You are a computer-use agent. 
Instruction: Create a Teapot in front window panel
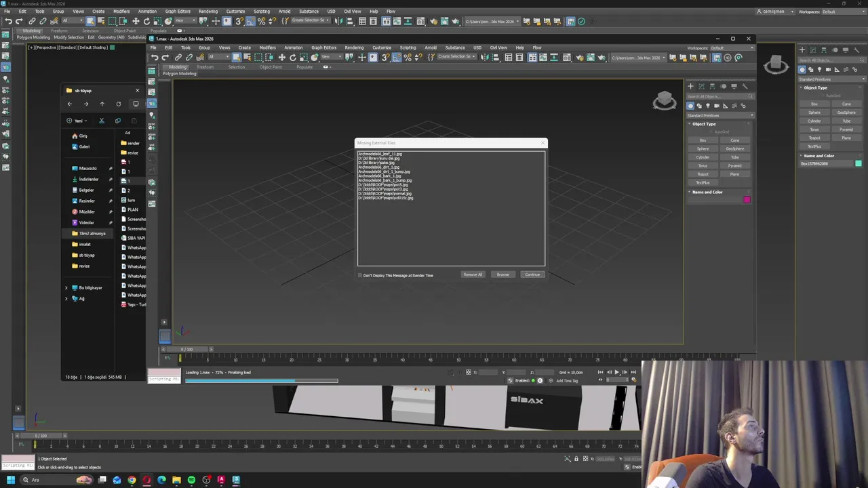pos(703,174)
